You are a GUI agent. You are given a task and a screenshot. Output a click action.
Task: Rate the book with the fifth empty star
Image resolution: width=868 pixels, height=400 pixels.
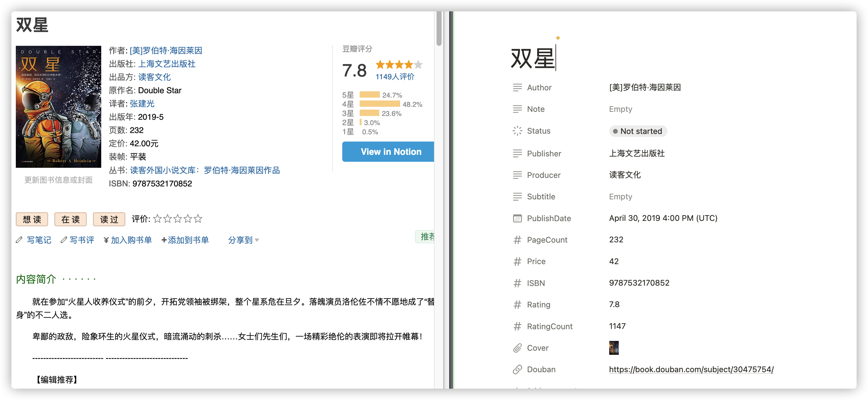click(198, 219)
